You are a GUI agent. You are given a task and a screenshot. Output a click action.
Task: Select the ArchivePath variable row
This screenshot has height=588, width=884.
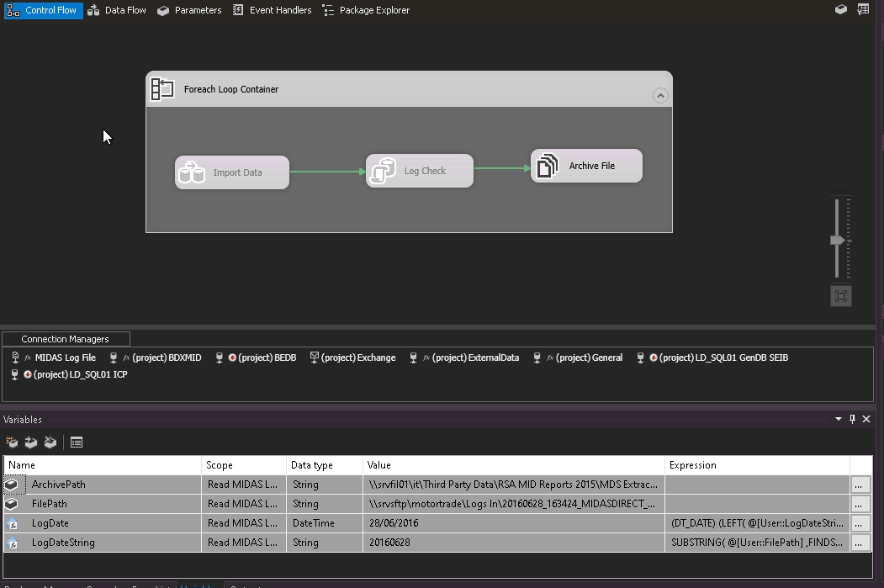[437, 485]
